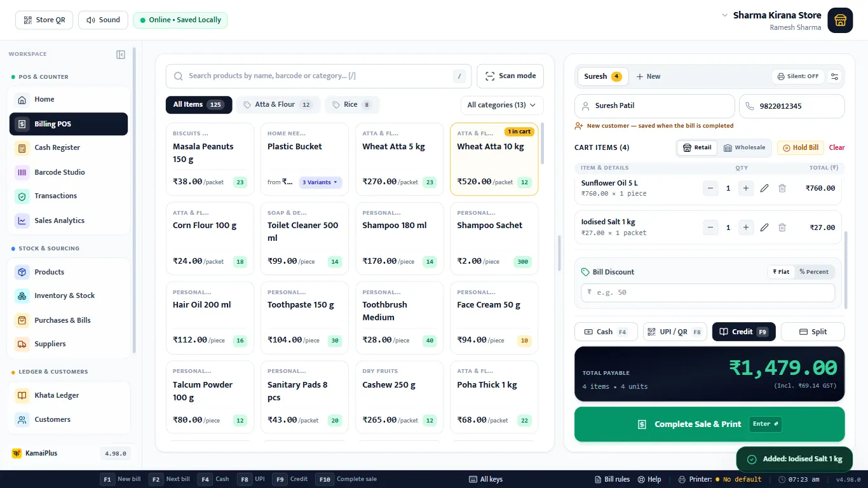The image size is (868, 488).
Task: Open Inventory & Stock
Action: pos(69,295)
